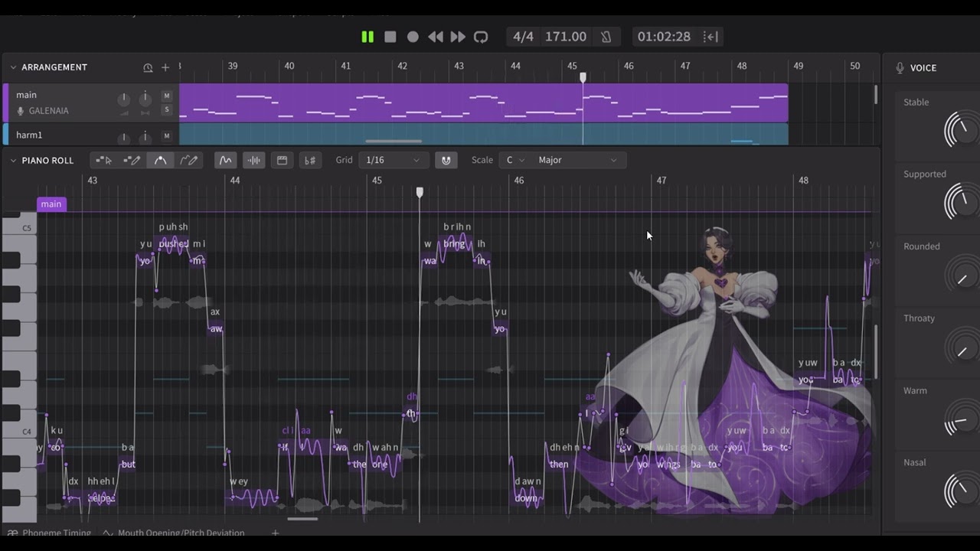Click the piano roll vertical scrollbar

pos(877,350)
